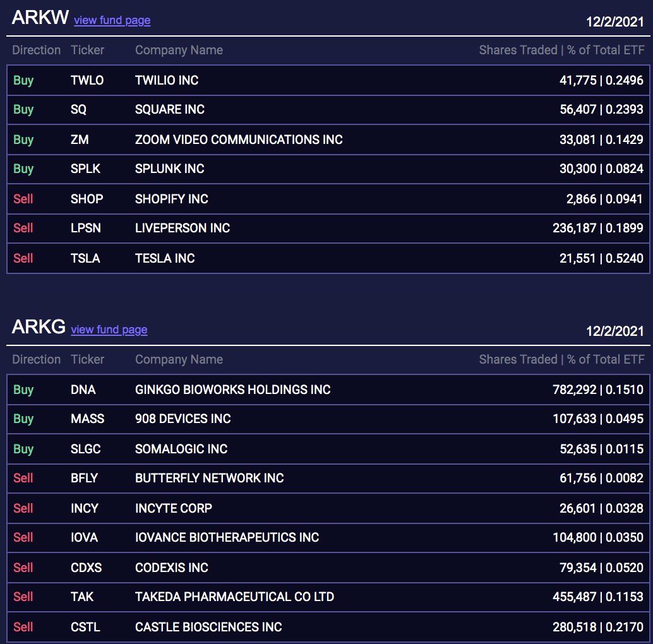This screenshot has height=644, width=653.
Task: Click the 280,518 | 0.2170 value
Action: 598,627
